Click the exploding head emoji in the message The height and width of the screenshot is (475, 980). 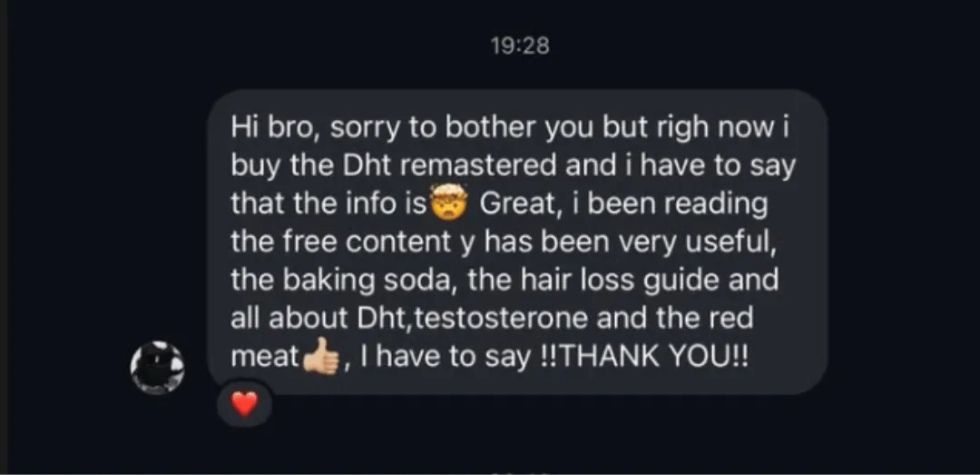click(x=448, y=206)
